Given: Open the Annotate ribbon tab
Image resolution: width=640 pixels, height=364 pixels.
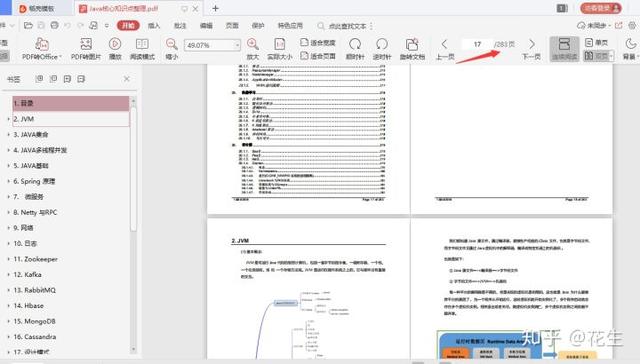Looking at the screenshot, I should 180,26.
